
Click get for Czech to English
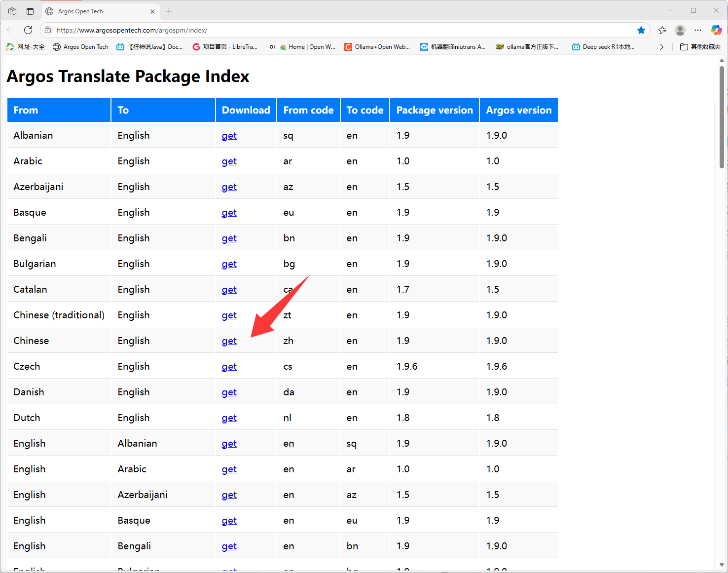229,367
